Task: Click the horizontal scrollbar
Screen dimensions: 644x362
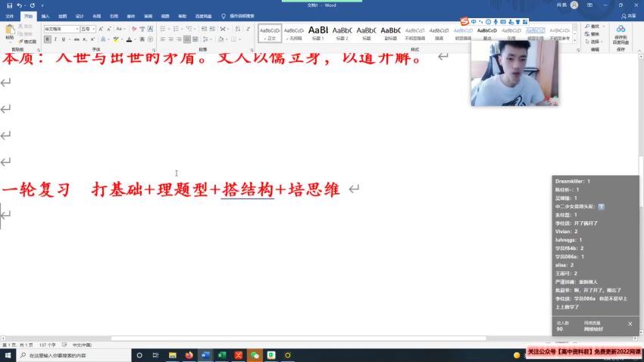Action: click(x=299, y=339)
